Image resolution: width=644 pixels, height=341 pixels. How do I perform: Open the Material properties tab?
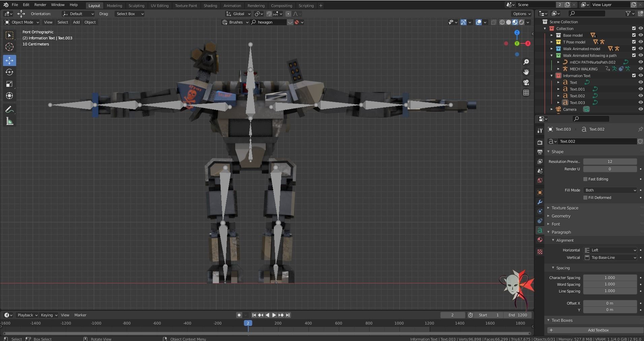pyautogui.click(x=540, y=240)
